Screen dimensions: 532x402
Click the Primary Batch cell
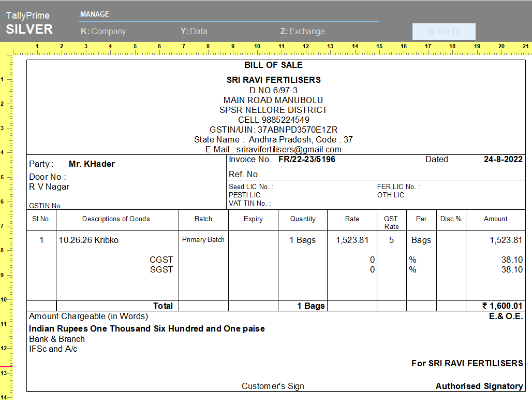click(x=203, y=240)
